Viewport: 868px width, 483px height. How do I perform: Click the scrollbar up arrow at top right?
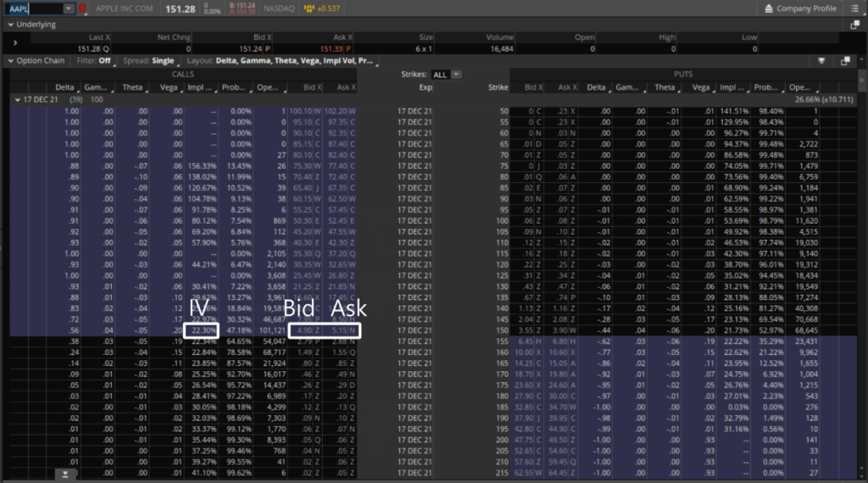[862, 60]
